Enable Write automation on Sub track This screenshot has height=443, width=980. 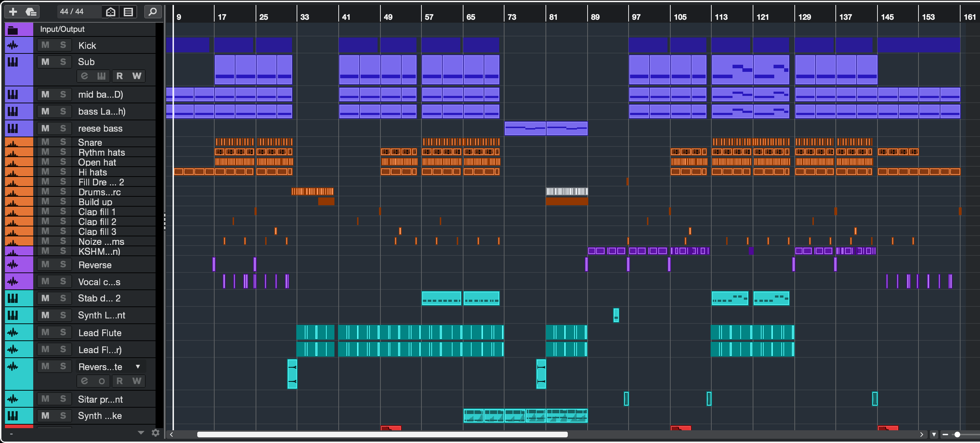tap(137, 76)
